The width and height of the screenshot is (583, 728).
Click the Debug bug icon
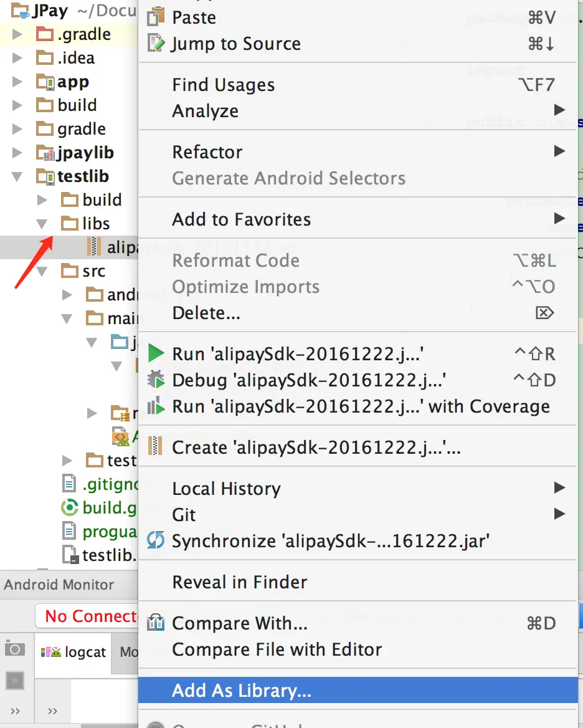(156, 380)
